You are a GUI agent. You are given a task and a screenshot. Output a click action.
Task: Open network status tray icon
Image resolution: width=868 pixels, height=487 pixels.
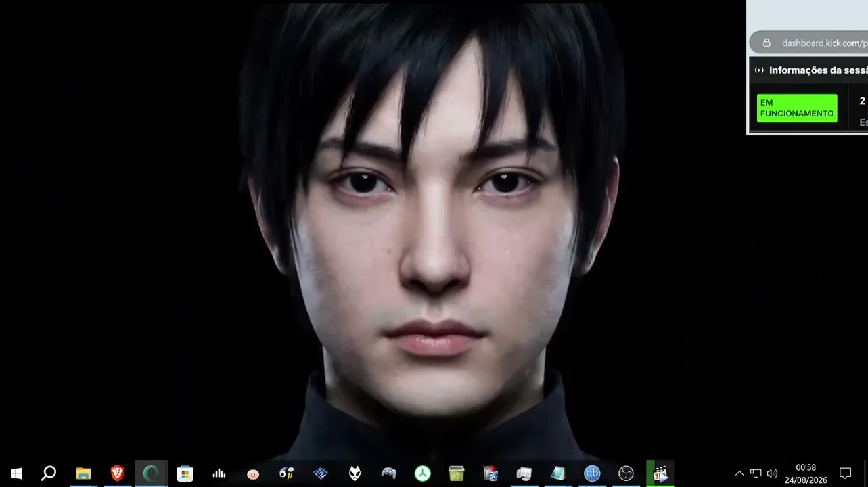click(756, 473)
